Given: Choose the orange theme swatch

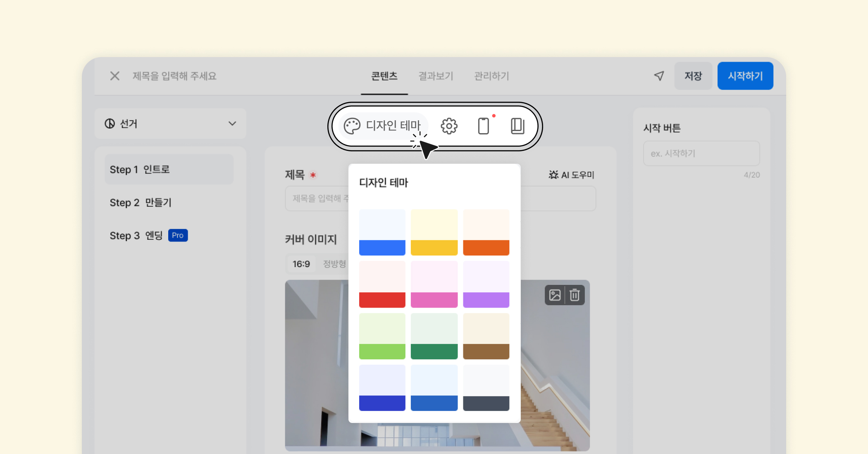Looking at the screenshot, I should tap(486, 232).
